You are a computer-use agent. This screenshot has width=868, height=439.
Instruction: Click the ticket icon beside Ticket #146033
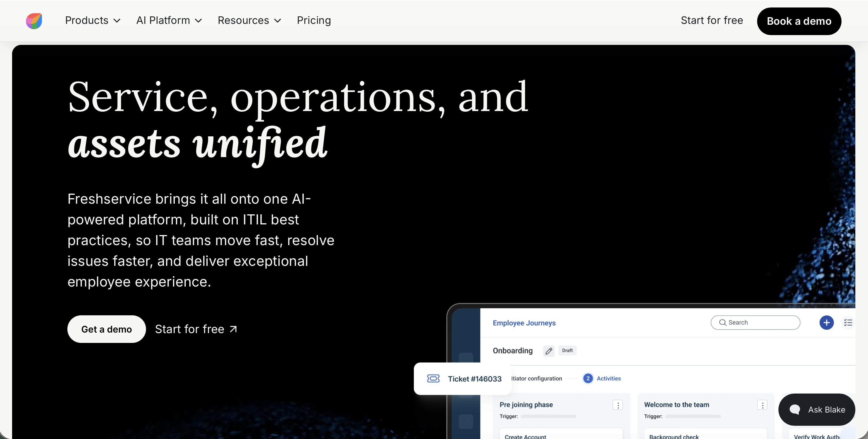pos(433,378)
